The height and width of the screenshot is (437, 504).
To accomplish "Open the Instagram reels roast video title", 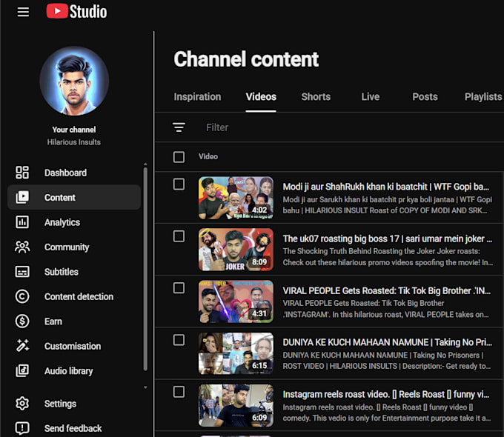I will click(x=386, y=394).
